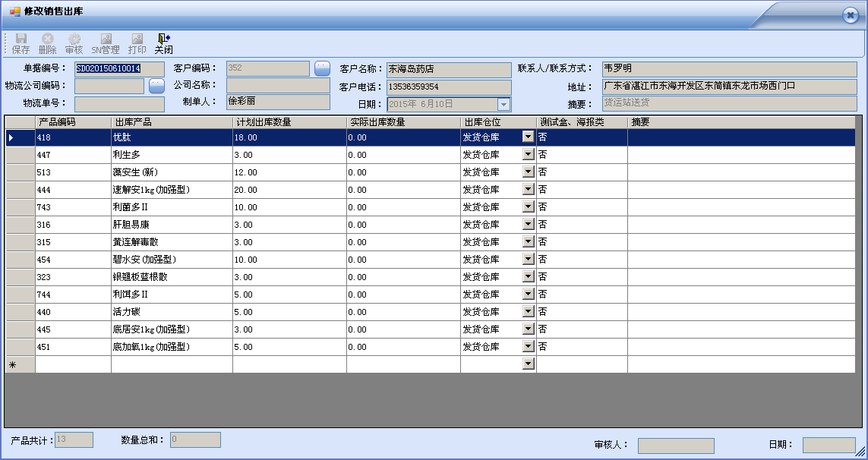
Task: Expand warehouse dropdown for 肝胆易康 row
Action: click(x=528, y=224)
